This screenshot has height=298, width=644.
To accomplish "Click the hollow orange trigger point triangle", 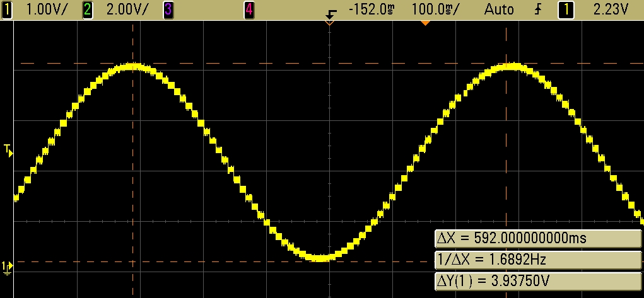I will pyautogui.click(x=329, y=23).
